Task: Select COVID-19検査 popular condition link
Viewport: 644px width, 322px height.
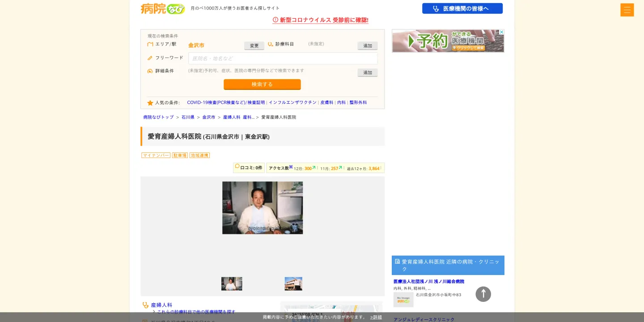Action: pos(226,102)
